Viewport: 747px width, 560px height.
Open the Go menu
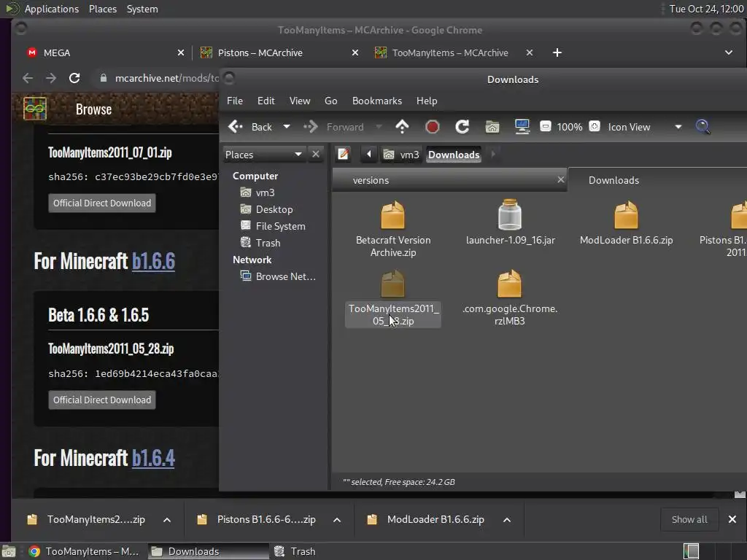click(331, 101)
